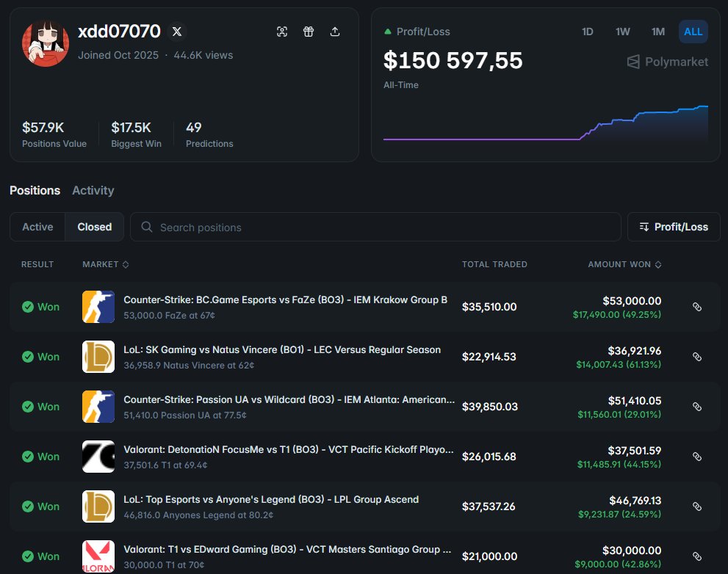Click '37,501.6 T1 at 69.4¢' position detail
This screenshot has height=574, width=728.
pos(165,465)
